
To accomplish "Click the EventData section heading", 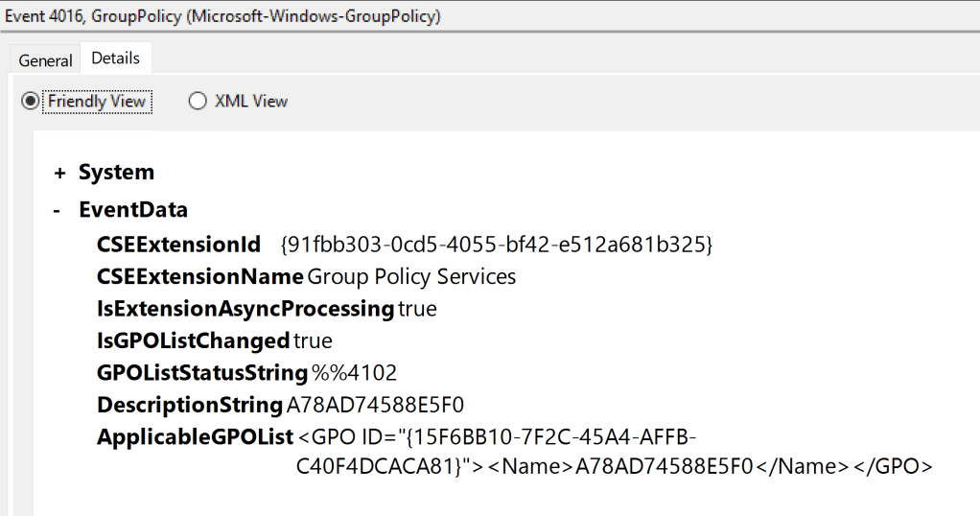I will [x=133, y=210].
